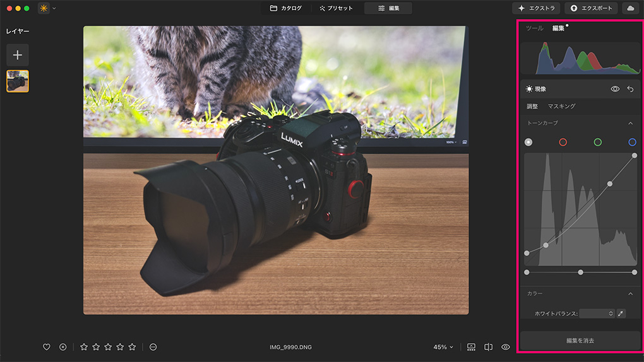The image size is (644, 362).
Task: Open the color label circle icon
Action: tap(153, 347)
